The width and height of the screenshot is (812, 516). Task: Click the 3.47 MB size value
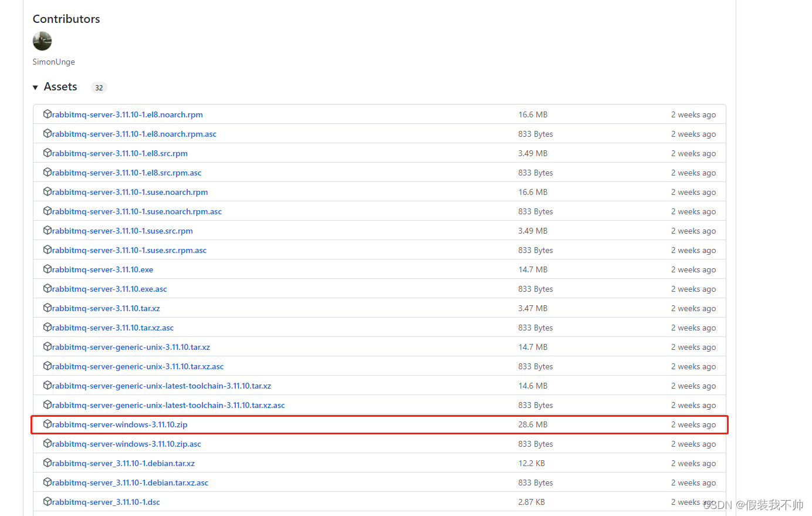(x=533, y=308)
